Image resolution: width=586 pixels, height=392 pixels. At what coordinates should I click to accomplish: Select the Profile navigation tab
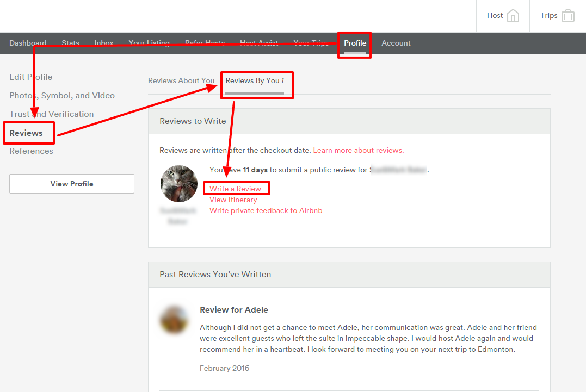(355, 43)
